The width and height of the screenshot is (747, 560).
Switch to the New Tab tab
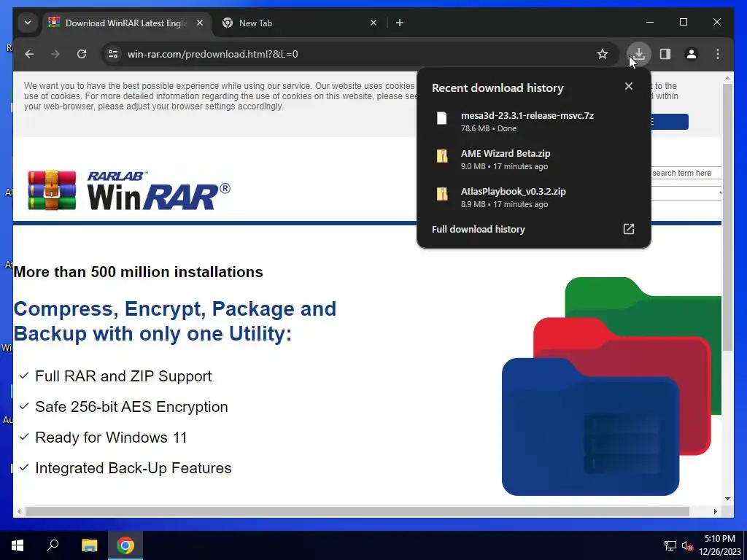pyautogui.click(x=300, y=23)
